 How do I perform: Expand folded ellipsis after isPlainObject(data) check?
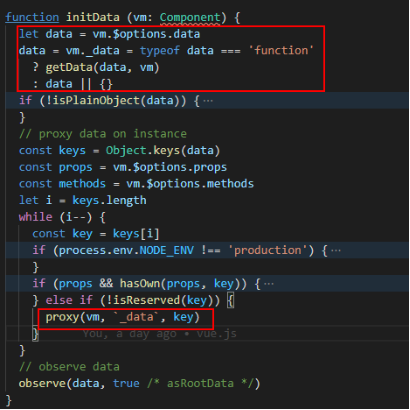[208, 101]
